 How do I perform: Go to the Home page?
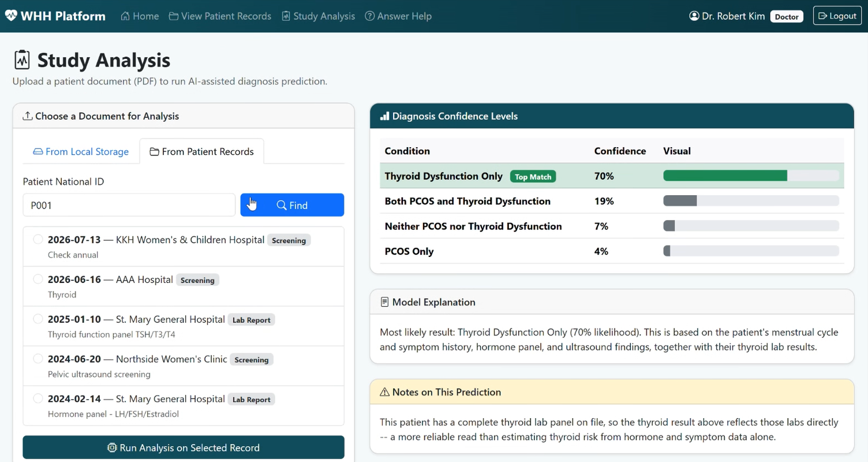(140, 16)
